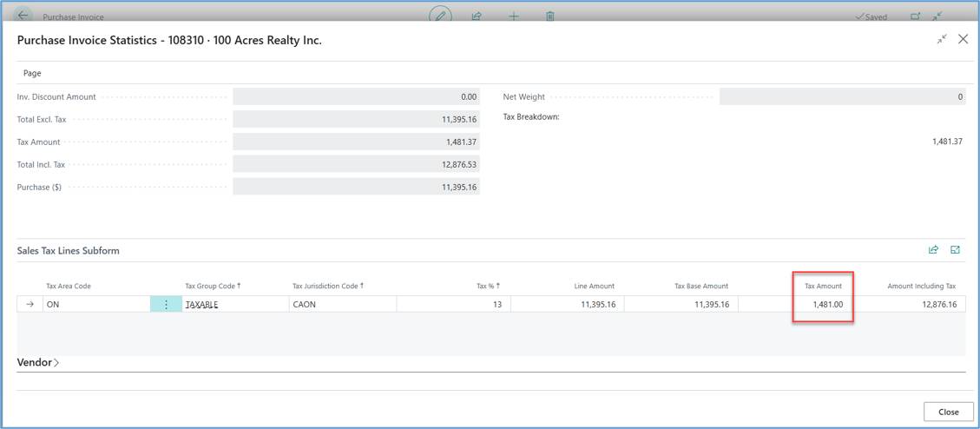Viewport: 980px width, 429px height.
Task: Open page in new window icon near Saved
Action: coord(916,16)
